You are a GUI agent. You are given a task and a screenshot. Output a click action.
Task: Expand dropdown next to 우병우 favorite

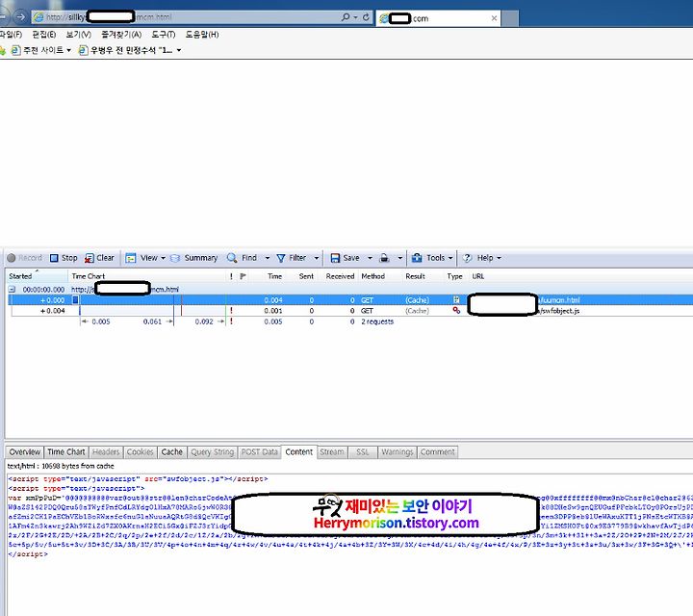click(x=179, y=50)
